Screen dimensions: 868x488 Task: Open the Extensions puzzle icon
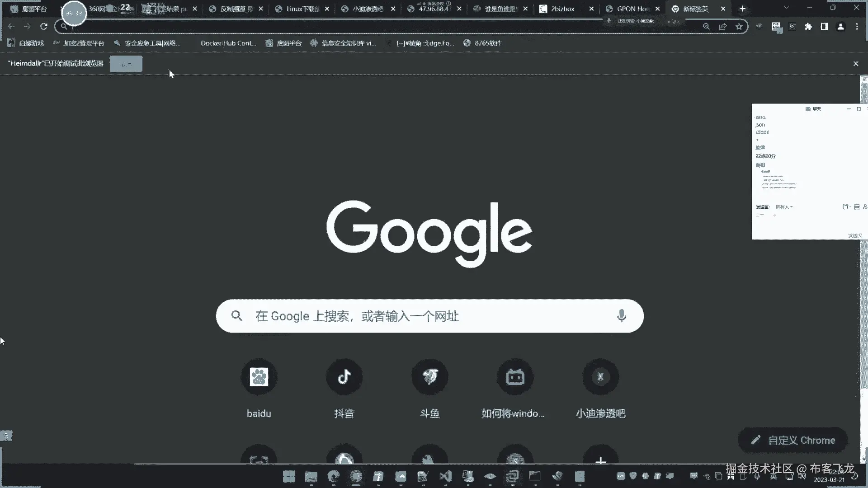pos(808,27)
